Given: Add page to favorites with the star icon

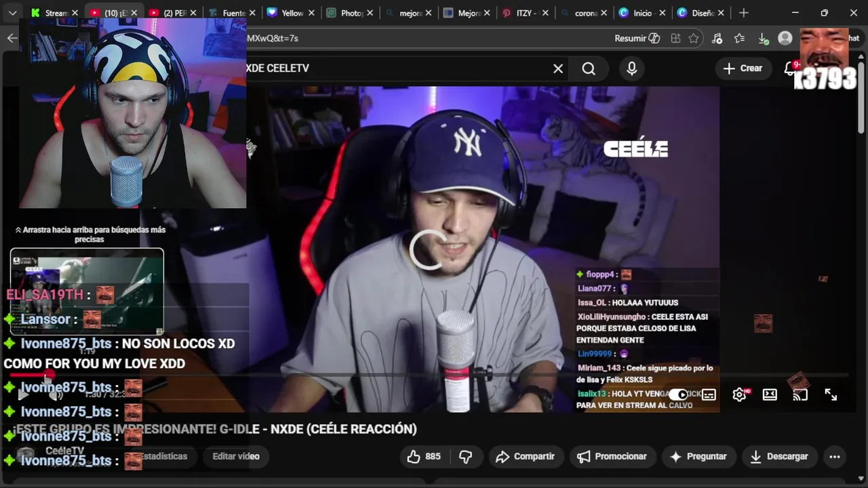Looking at the screenshot, I should tap(694, 39).
